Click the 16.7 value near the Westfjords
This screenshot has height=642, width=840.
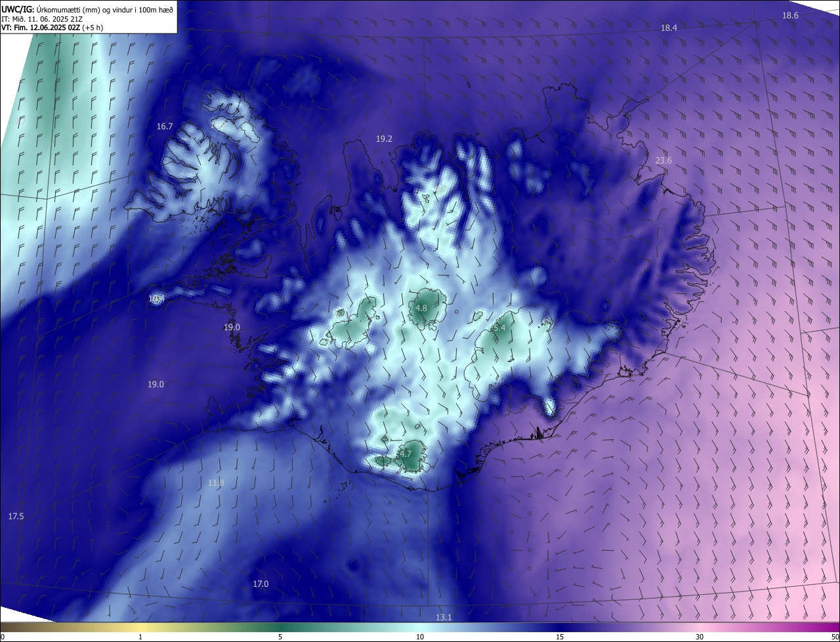pos(165,126)
